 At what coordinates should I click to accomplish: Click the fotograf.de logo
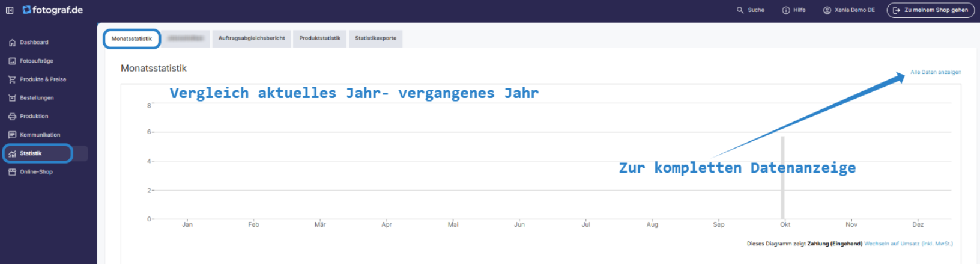(x=53, y=10)
